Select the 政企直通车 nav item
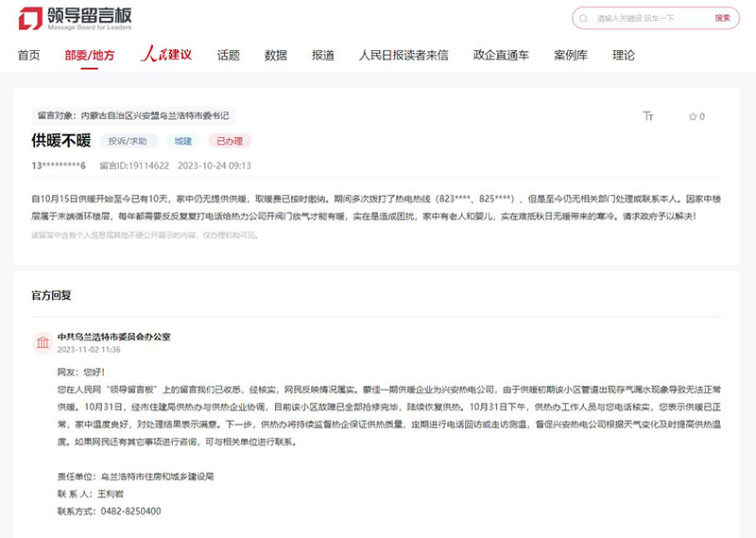 (x=501, y=56)
